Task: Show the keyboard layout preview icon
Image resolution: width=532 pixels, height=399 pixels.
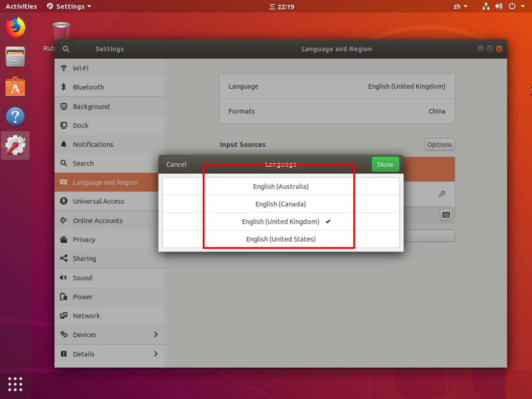Action: 446,215
